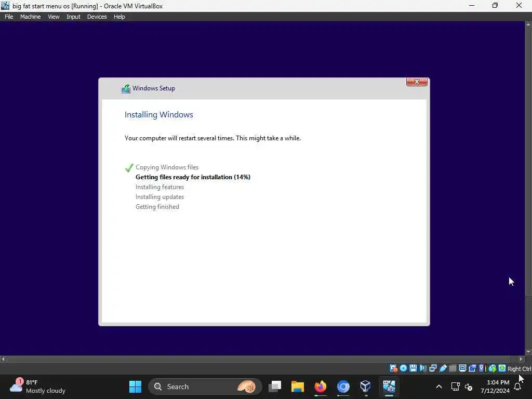Viewport: 532px width, 399px height.
Task: Click the Windows Setup title icon
Action: [x=126, y=89]
